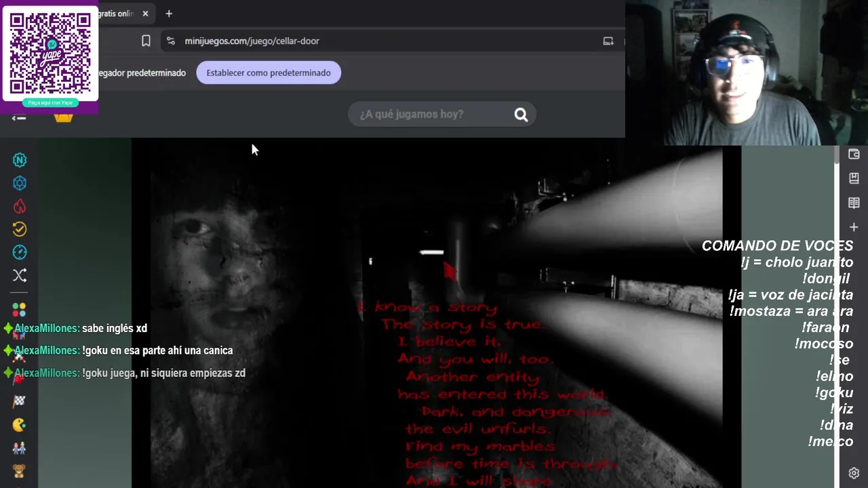Click chat message '!goku juega, ni siquiera empiezas zd'

163,373
